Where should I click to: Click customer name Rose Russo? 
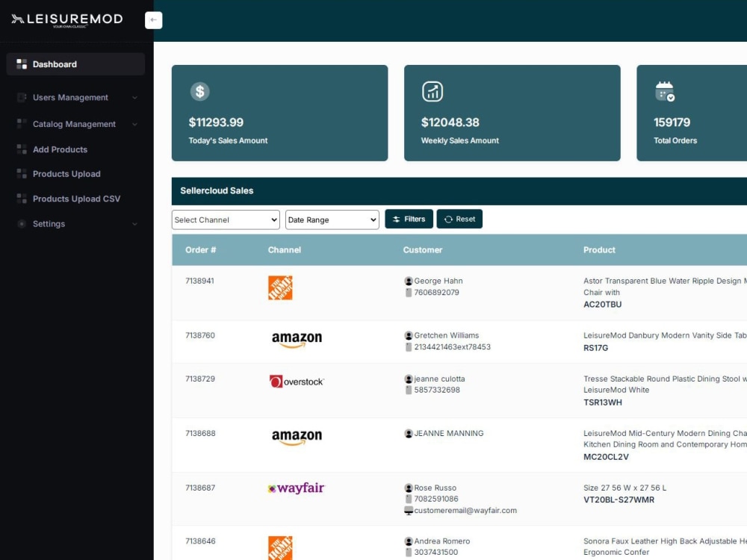coord(435,488)
